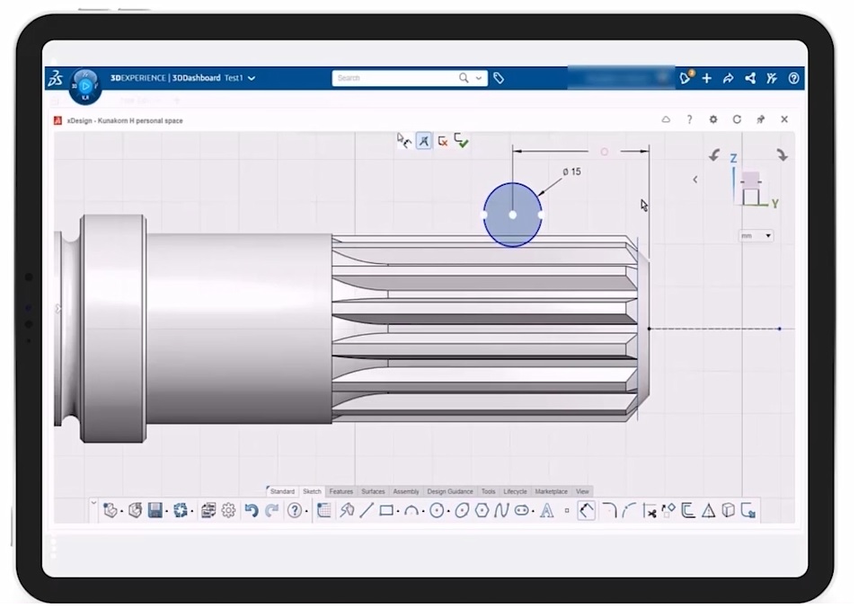This screenshot has width=858, height=616.
Task: Confirm sketch with green checkmark icon
Action: pos(461,141)
